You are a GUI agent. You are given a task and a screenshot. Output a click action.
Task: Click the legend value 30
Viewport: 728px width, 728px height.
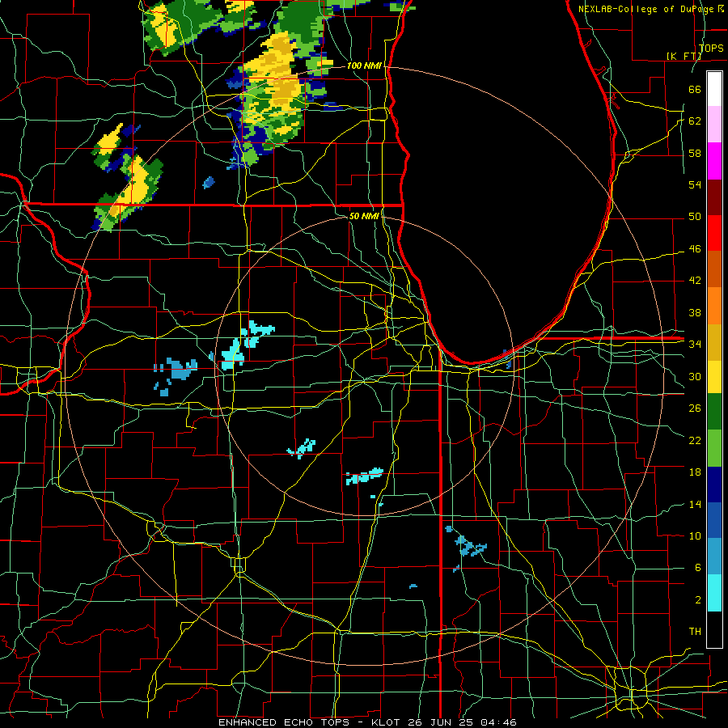[x=695, y=376]
